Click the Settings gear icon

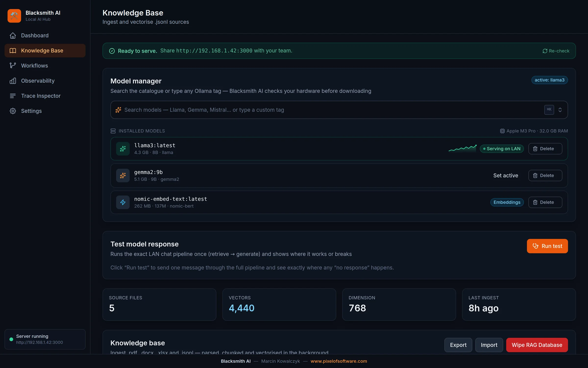pyautogui.click(x=13, y=111)
